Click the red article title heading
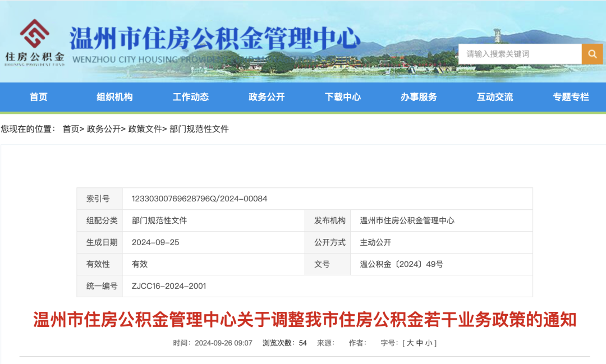 point(305,320)
